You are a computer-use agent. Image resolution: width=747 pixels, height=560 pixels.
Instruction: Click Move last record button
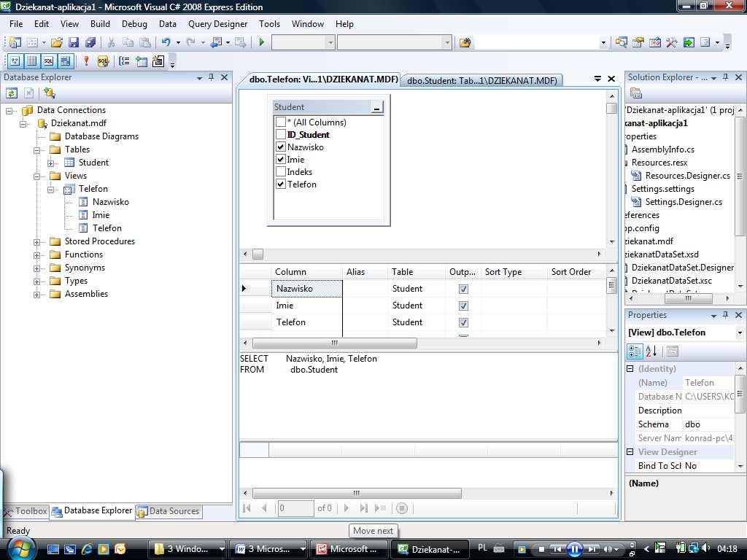[x=363, y=508]
